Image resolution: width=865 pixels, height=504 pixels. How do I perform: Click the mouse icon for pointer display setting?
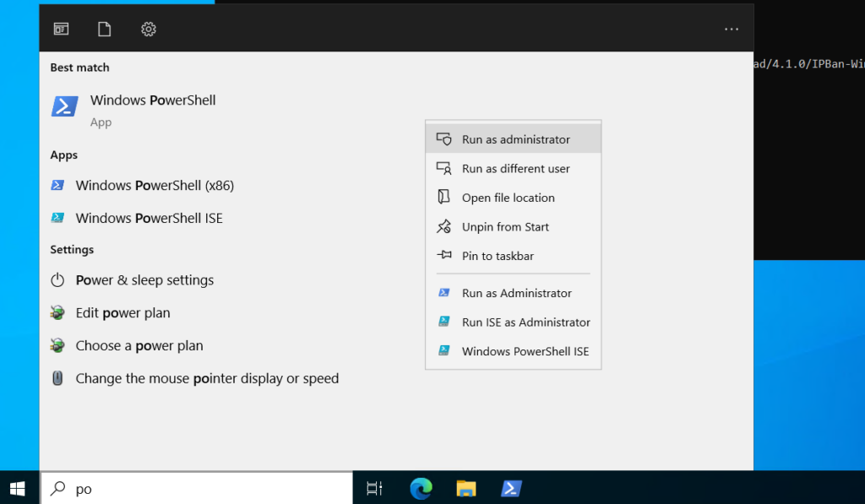(x=57, y=378)
